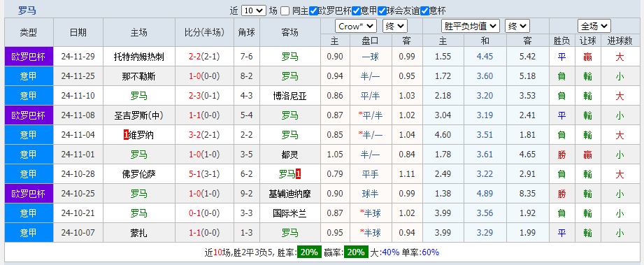Click 意甲 label in 24-11-25 row
Image resolution: width=644 pixels, height=265 pixels.
[x=29, y=76]
